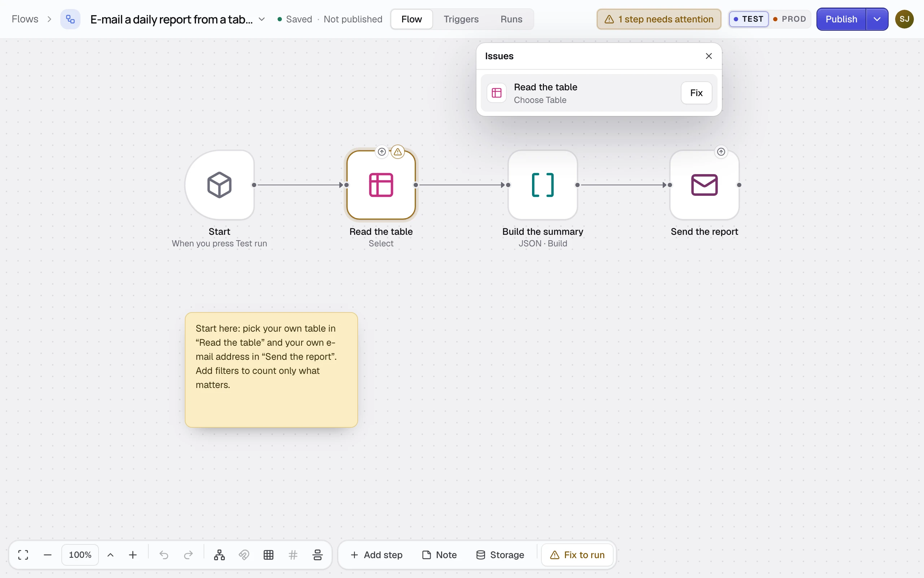Click Add step in the bottom toolbar
Screen dimensions: 924x578
click(376, 555)
